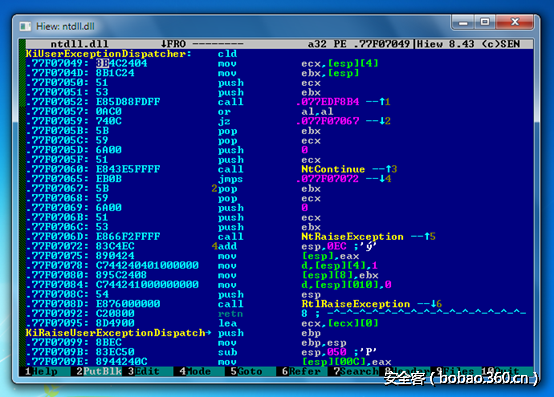Viewport: 554px width, 397px height.
Task: Click the RtlRaiseException call target
Action: tap(355, 304)
